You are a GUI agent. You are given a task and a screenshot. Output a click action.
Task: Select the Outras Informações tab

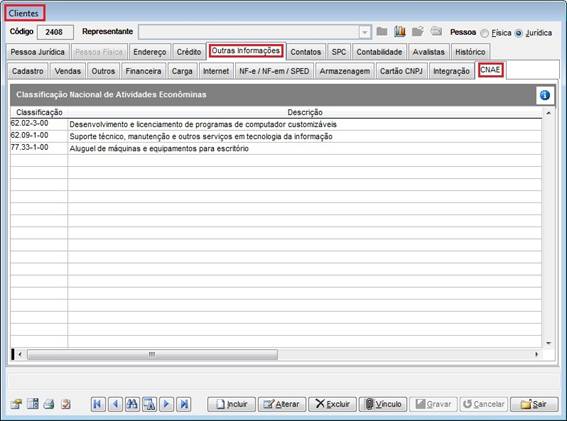[246, 51]
